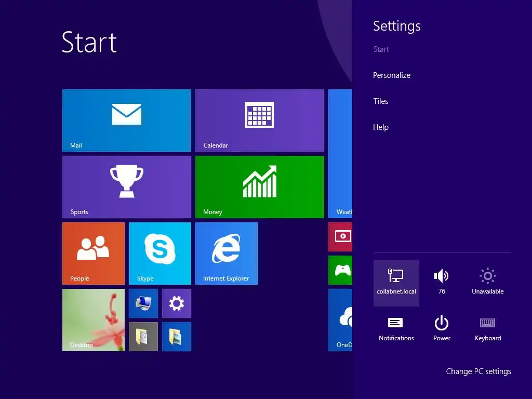Image resolution: width=532 pixels, height=399 pixels.
Task: Open the People tile
Action: tap(94, 254)
